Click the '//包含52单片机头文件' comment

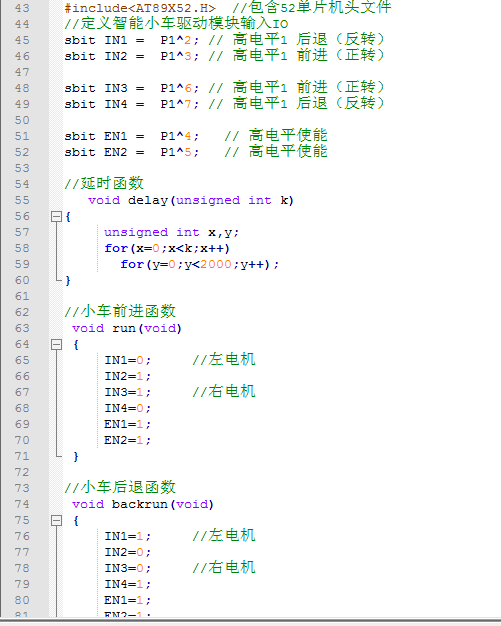click(312, 8)
